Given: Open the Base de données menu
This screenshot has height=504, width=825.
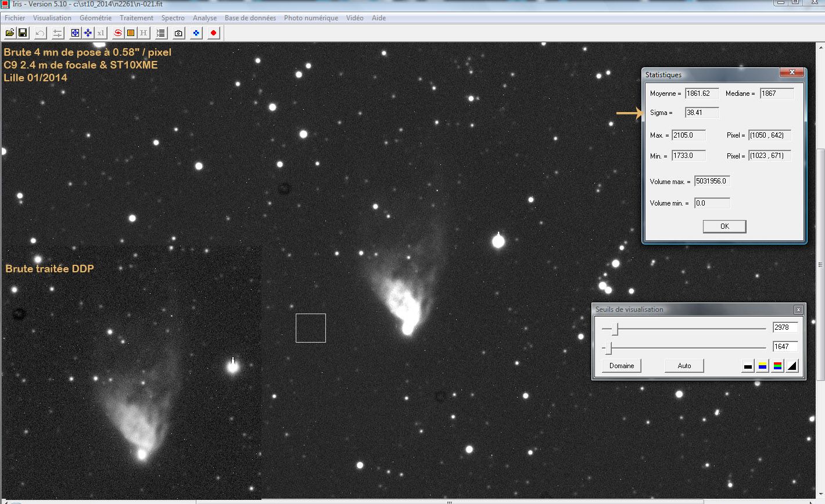Looking at the screenshot, I should click(250, 18).
